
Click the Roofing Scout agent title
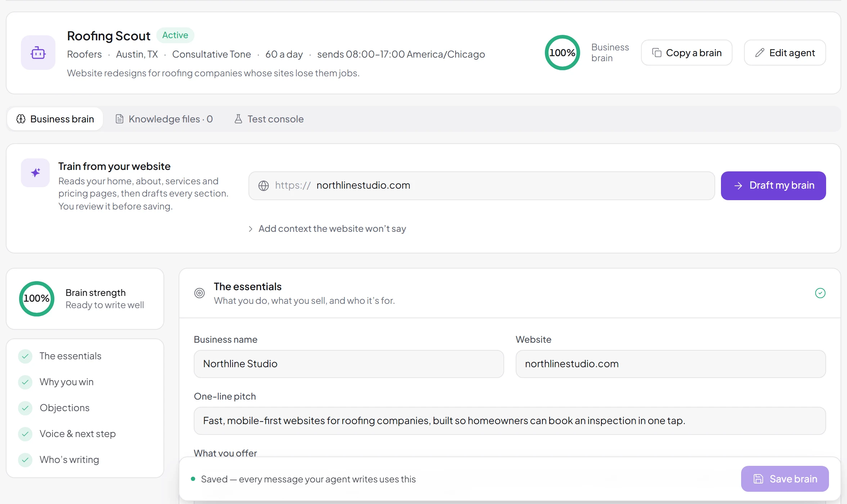point(109,36)
